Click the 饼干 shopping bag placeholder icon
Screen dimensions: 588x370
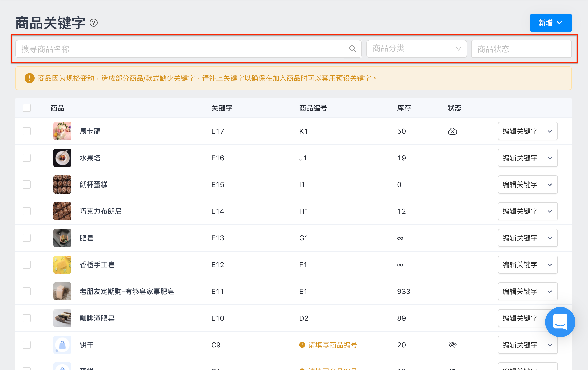[62, 345]
